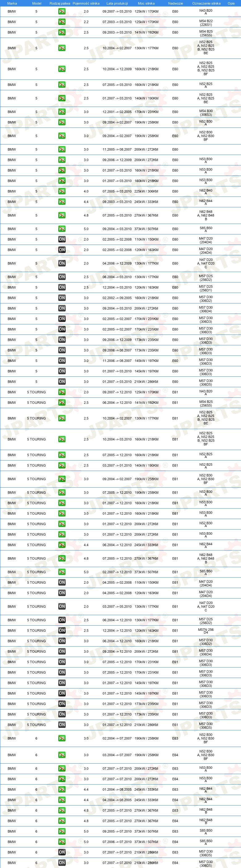Click the Marka column header
Screen dimensions: 241x868
click(x=12, y=3)
